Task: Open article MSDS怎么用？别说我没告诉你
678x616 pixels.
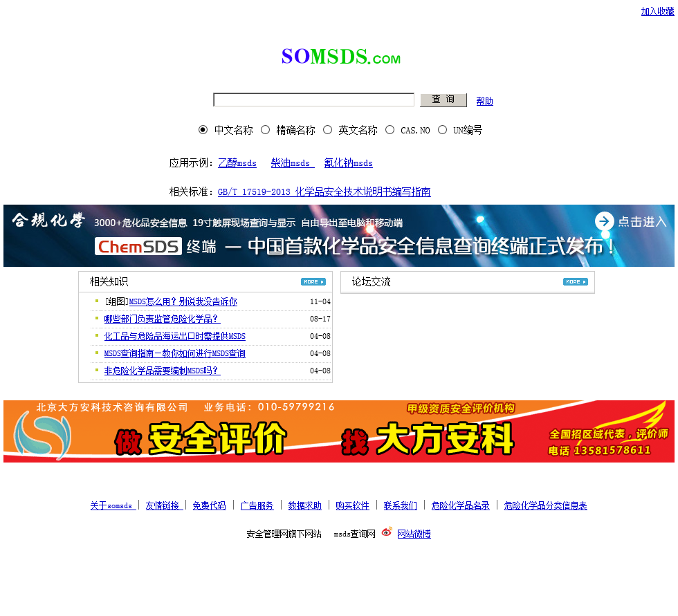Action: pos(183,301)
